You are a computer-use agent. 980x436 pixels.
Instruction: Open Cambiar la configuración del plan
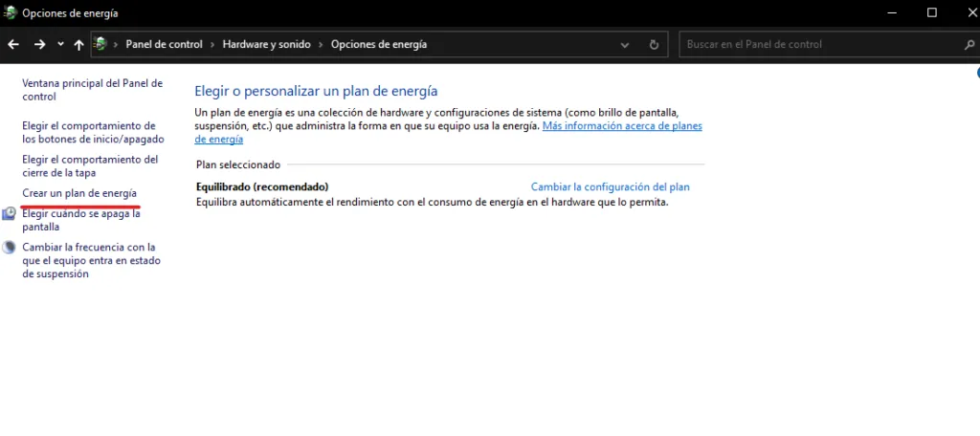[610, 186]
